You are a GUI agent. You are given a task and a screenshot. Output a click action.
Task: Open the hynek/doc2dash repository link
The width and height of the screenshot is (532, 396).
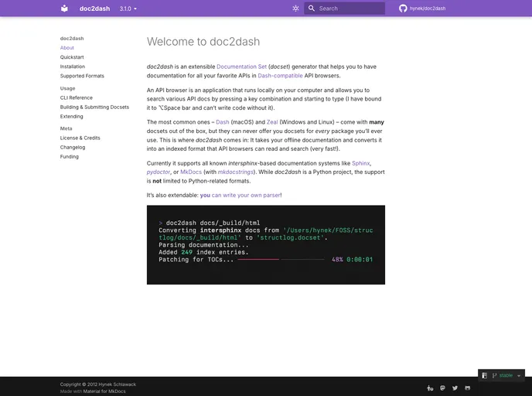(428, 9)
